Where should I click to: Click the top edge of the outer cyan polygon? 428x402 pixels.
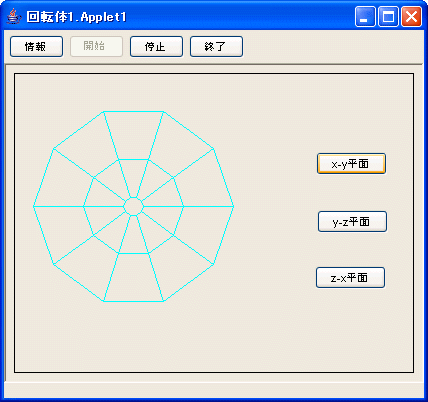(x=133, y=112)
